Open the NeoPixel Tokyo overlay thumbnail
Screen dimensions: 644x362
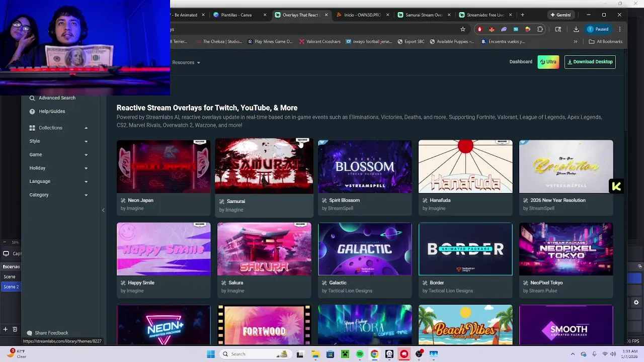pos(566,249)
